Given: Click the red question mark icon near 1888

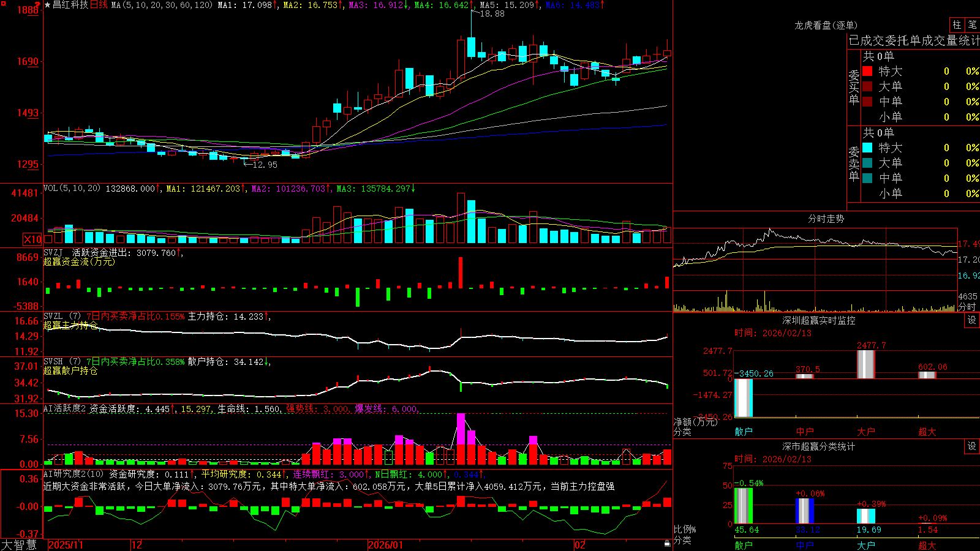Looking at the screenshot, I should [38, 5].
